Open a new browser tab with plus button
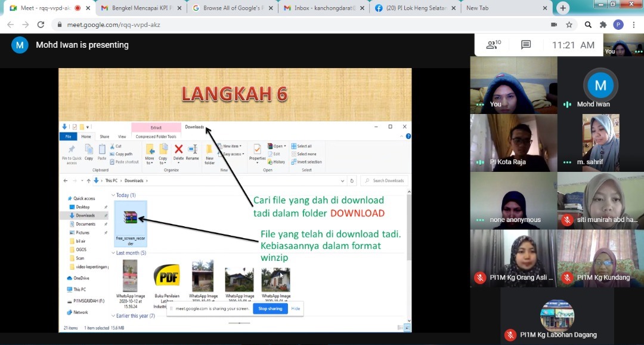 pyautogui.click(x=563, y=8)
